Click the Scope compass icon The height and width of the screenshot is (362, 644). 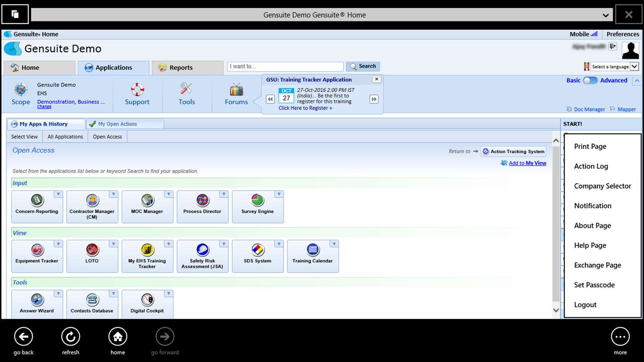[x=21, y=89]
